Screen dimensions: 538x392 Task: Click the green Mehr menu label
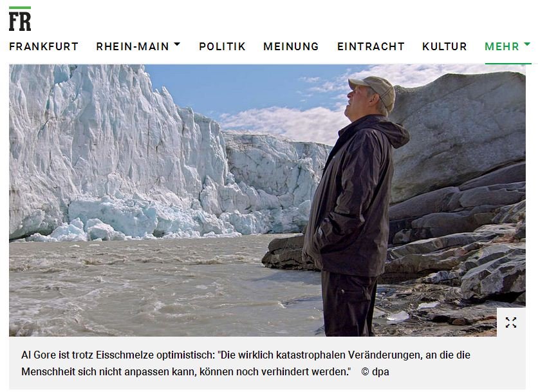point(501,46)
